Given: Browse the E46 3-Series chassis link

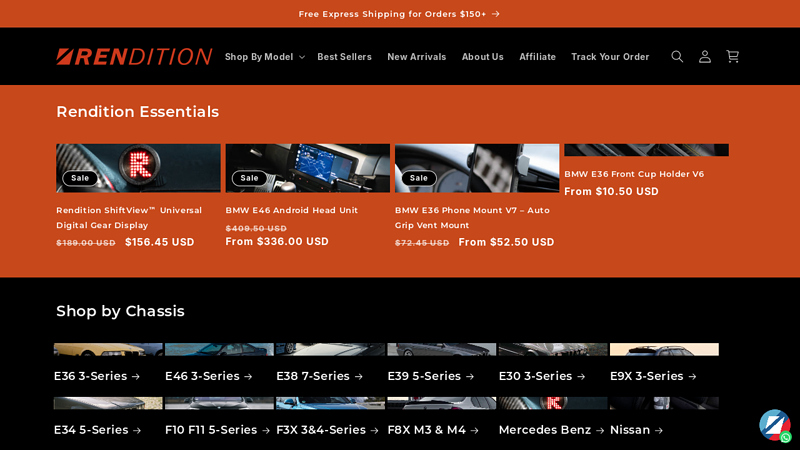Looking at the screenshot, I should coord(208,376).
